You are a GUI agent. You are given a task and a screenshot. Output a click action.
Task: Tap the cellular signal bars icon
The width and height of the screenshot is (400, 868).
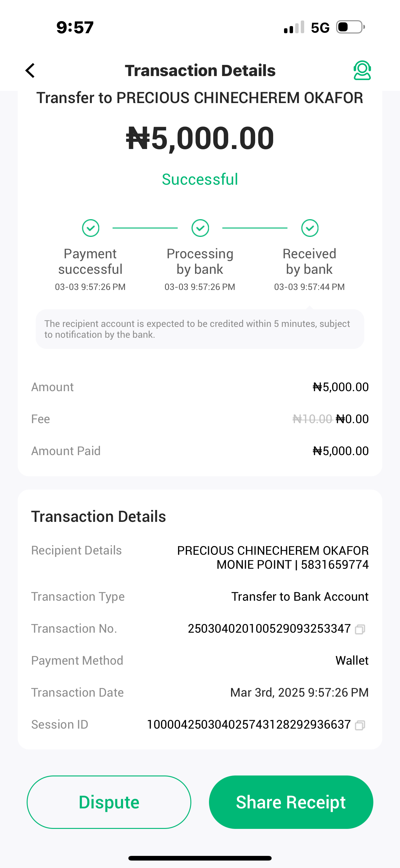point(294,27)
